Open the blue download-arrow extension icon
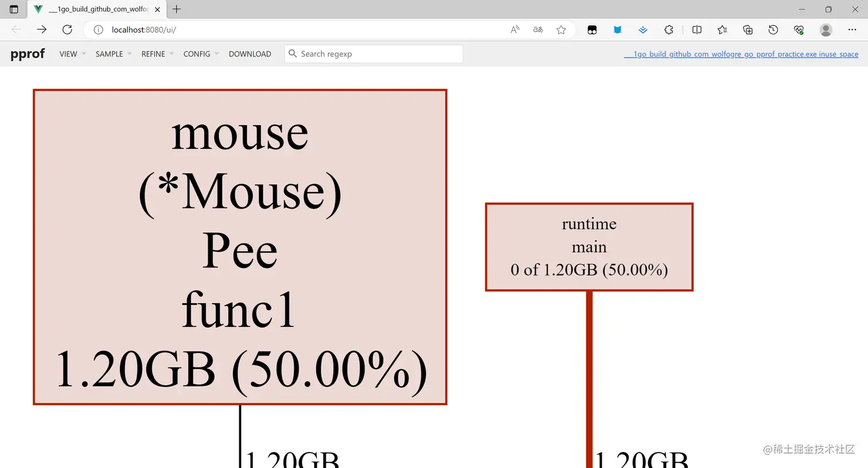Viewport: 868px width, 468px height. pos(643,30)
